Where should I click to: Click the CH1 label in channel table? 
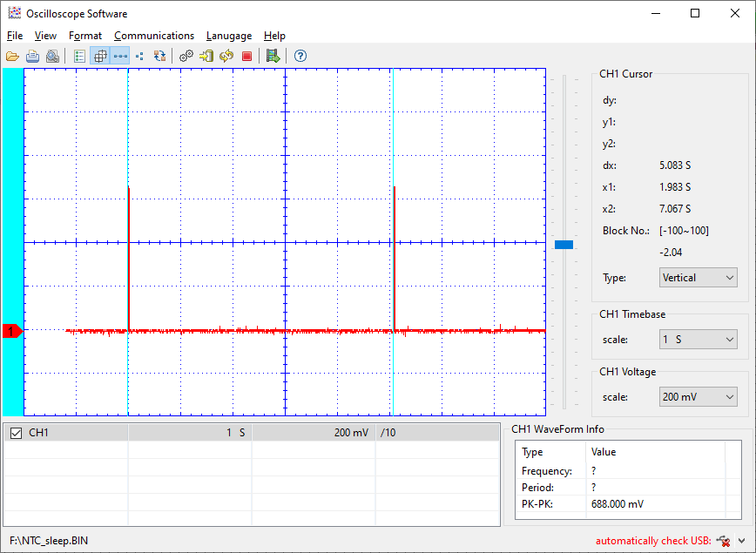[38, 433]
